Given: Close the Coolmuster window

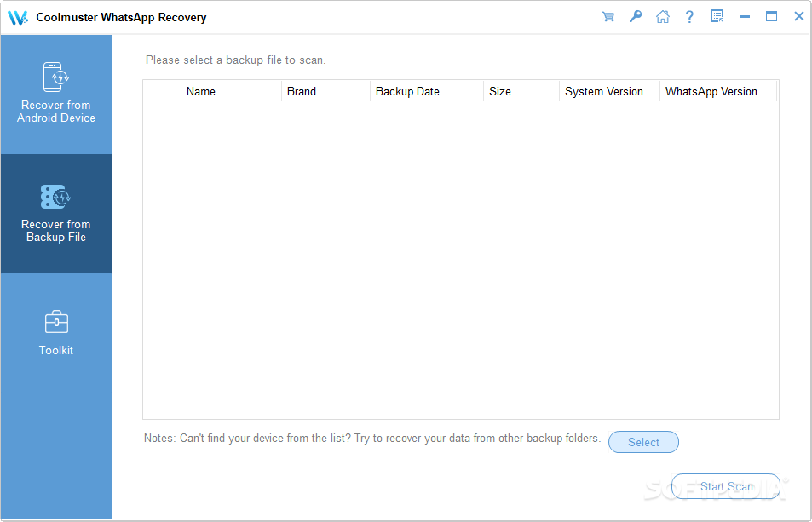Looking at the screenshot, I should click(799, 16).
